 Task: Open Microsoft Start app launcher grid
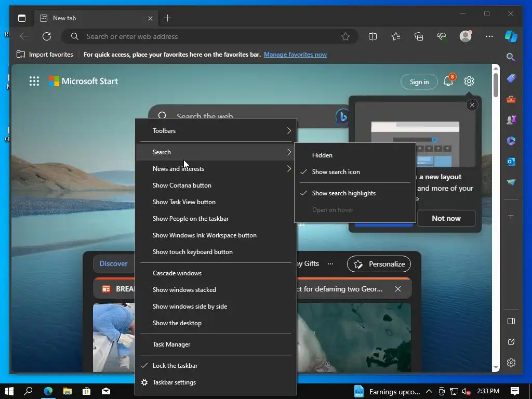(34, 81)
